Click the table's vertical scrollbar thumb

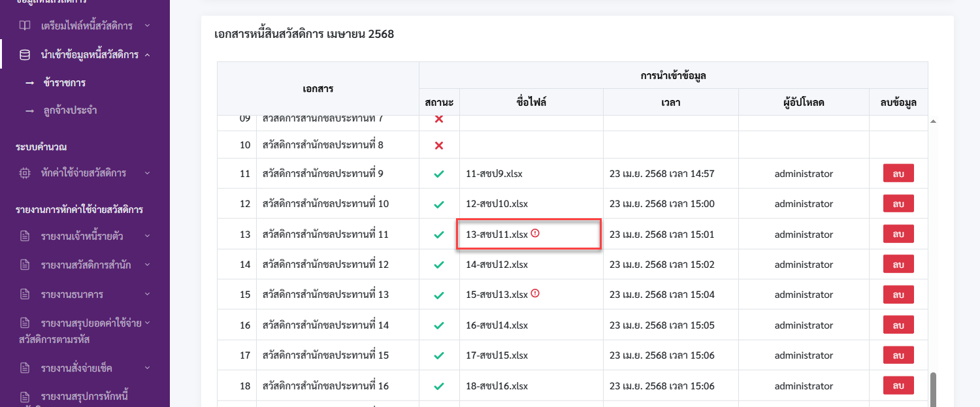[x=933, y=390]
